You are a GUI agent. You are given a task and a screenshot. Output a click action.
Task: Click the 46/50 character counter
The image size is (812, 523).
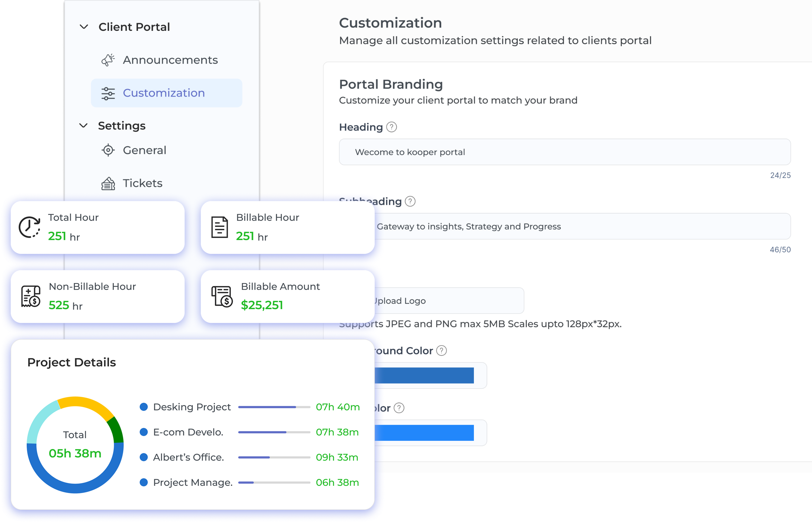click(x=780, y=250)
